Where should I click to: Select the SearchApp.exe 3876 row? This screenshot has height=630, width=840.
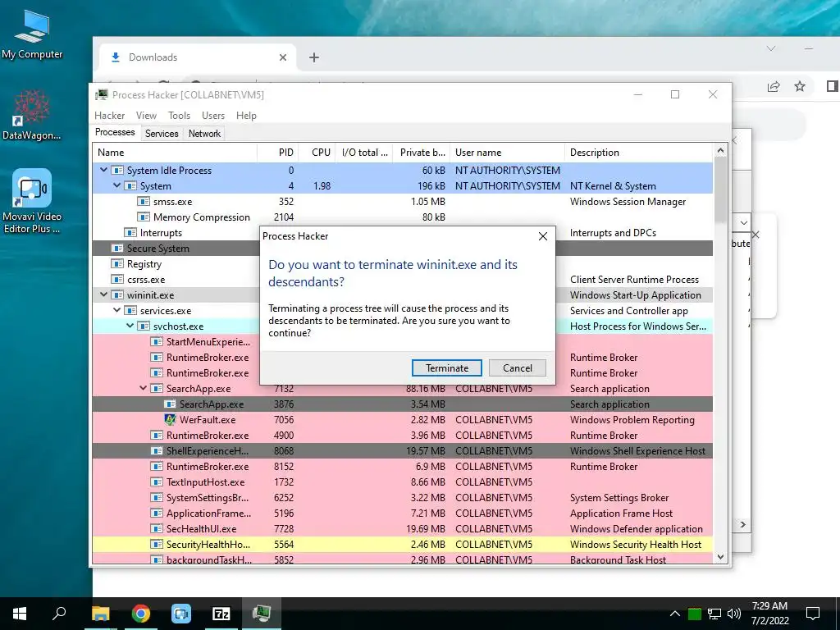402,404
